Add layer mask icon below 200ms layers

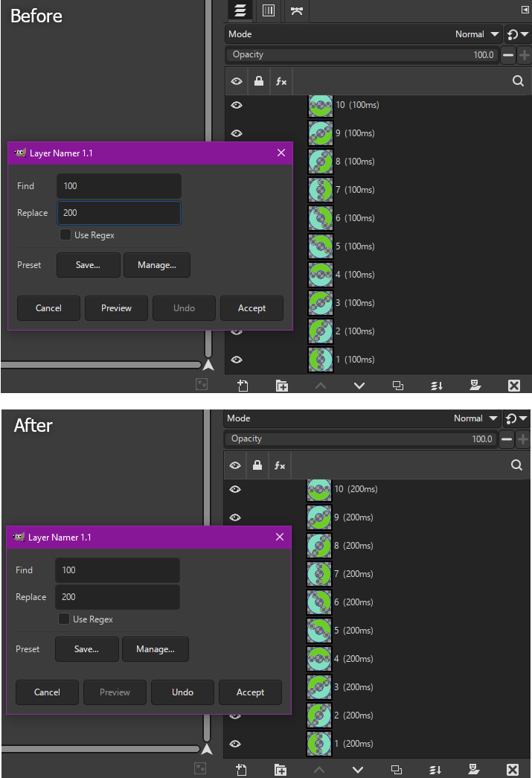(473, 769)
